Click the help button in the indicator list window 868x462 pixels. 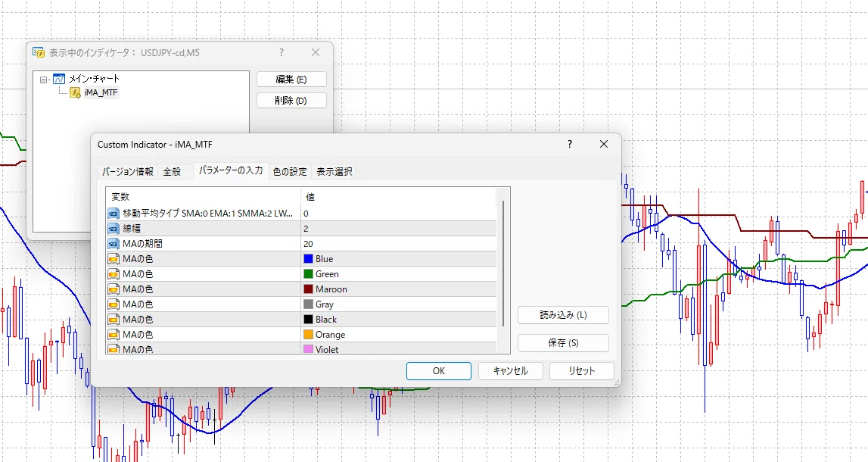click(x=282, y=52)
